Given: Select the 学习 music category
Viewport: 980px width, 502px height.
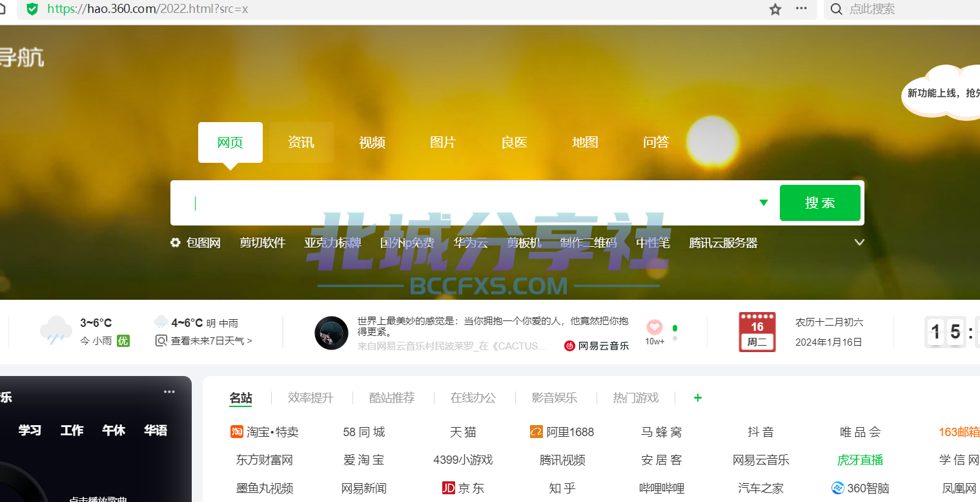Looking at the screenshot, I should pyautogui.click(x=30, y=430).
